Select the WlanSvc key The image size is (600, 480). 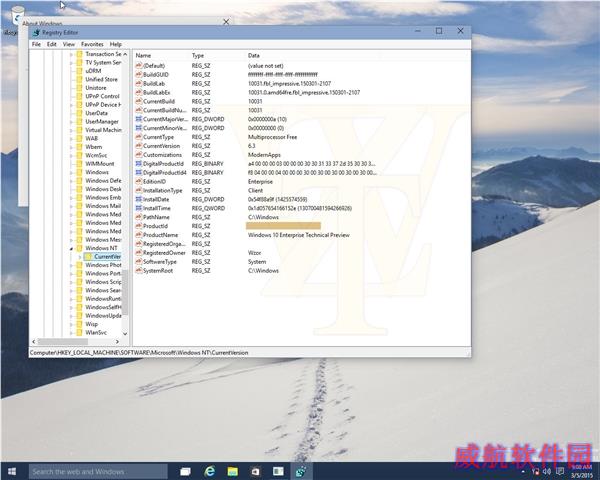point(96,333)
